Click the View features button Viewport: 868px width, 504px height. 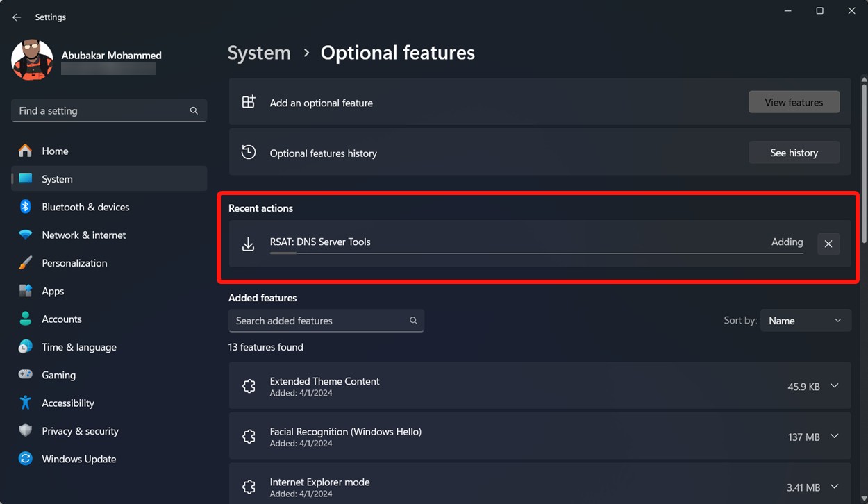[794, 101]
